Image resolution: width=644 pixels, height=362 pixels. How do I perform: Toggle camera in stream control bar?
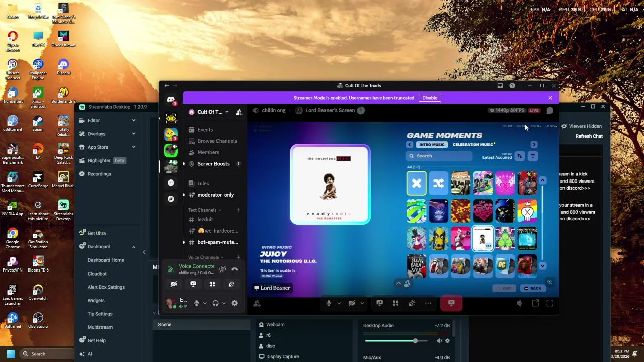click(352, 303)
